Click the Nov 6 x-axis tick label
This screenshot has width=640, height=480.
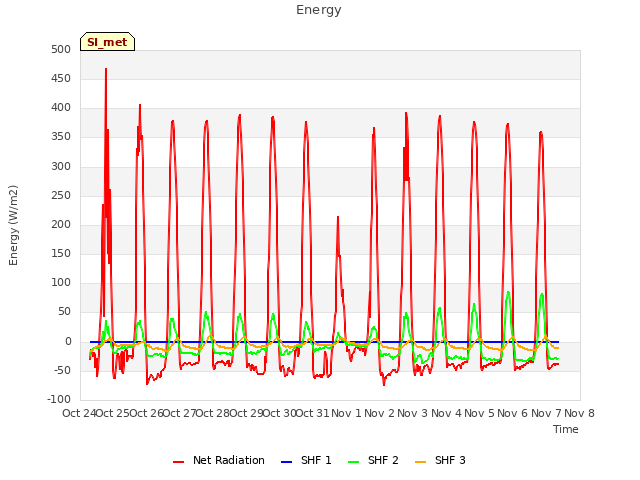tap(513, 413)
